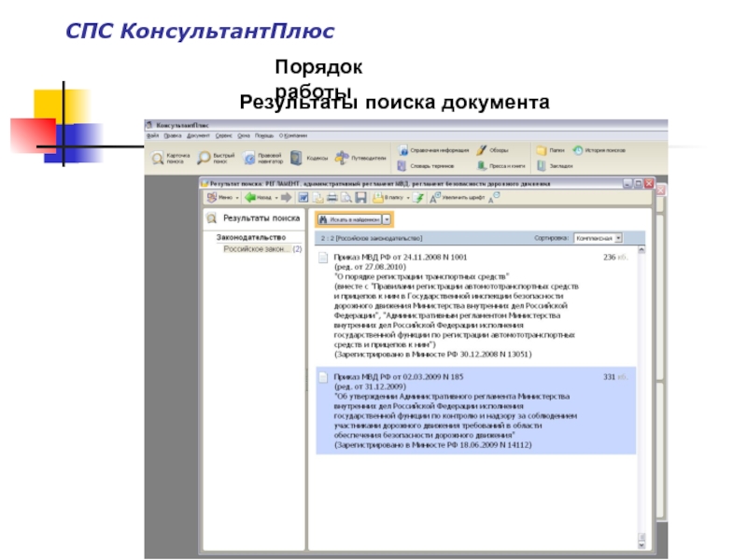The image size is (747, 560).
Task: Click the checkmark list icon in toolbar
Action: pos(303,198)
